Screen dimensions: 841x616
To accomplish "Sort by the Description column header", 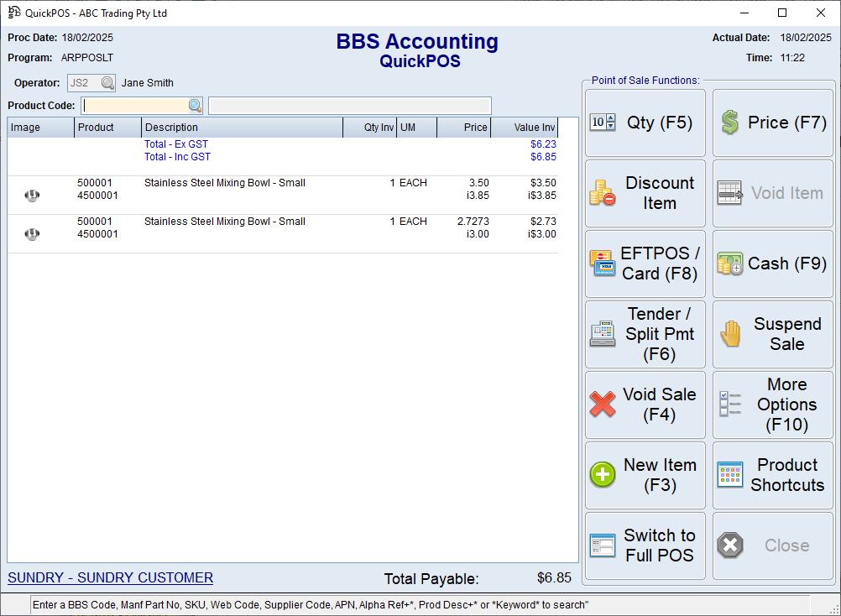I will pos(242,128).
